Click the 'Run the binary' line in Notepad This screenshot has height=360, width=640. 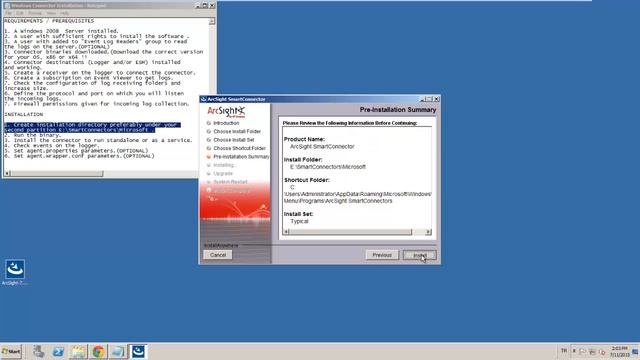coord(33,135)
